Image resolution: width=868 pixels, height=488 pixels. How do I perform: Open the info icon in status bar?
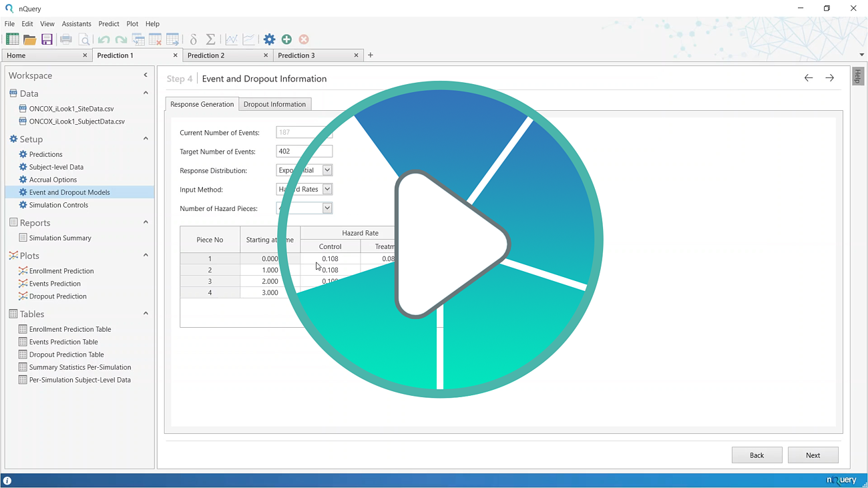click(x=7, y=480)
